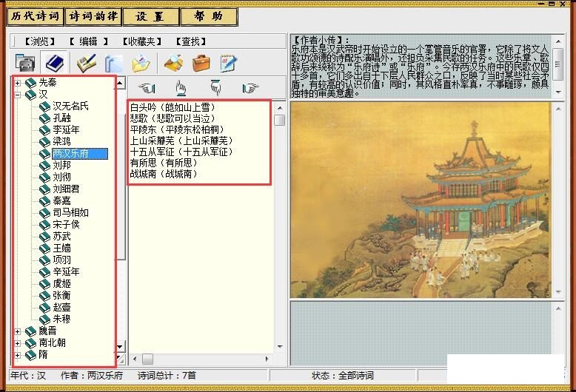Select the poem 上山采蘼芜
The image size is (576, 392).
[181, 141]
